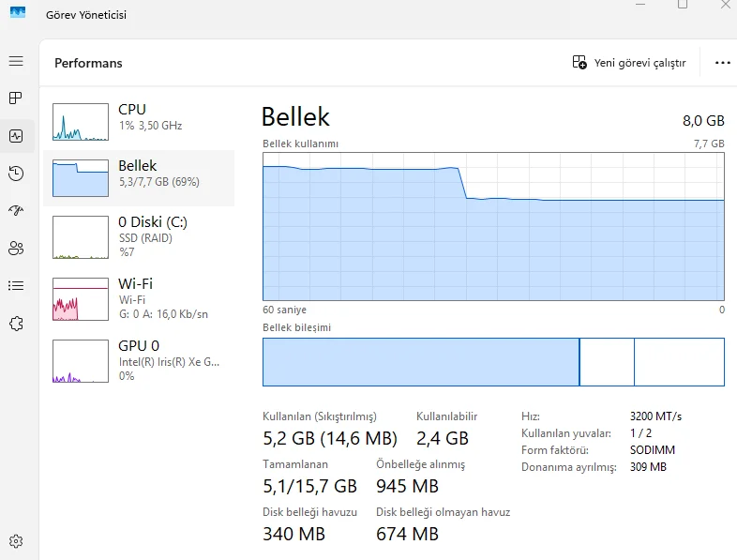Click the 60 saniye time label
This screenshot has width=737, height=560.
pyautogui.click(x=284, y=310)
